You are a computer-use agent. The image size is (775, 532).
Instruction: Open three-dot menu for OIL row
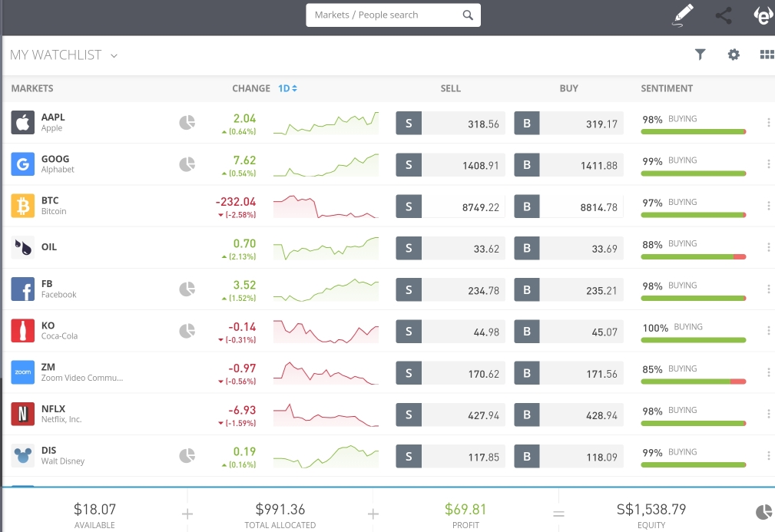pyautogui.click(x=768, y=247)
